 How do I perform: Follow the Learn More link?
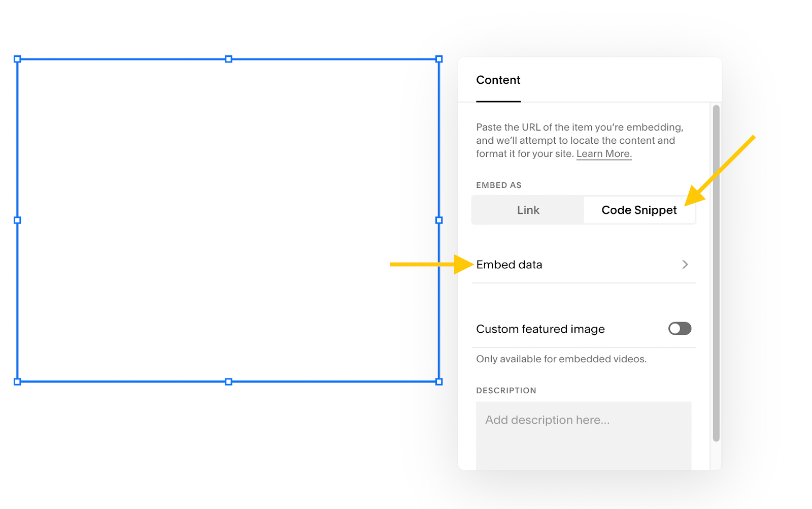click(x=604, y=154)
